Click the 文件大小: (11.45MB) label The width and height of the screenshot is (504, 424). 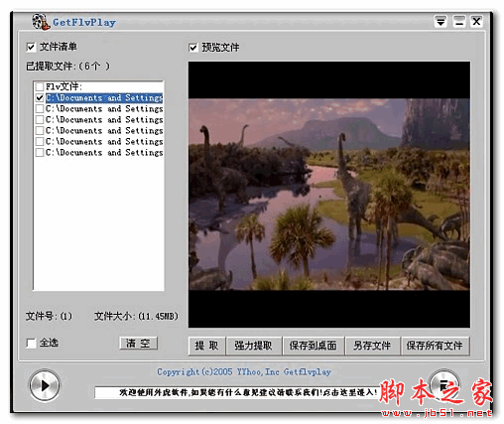[136, 316]
